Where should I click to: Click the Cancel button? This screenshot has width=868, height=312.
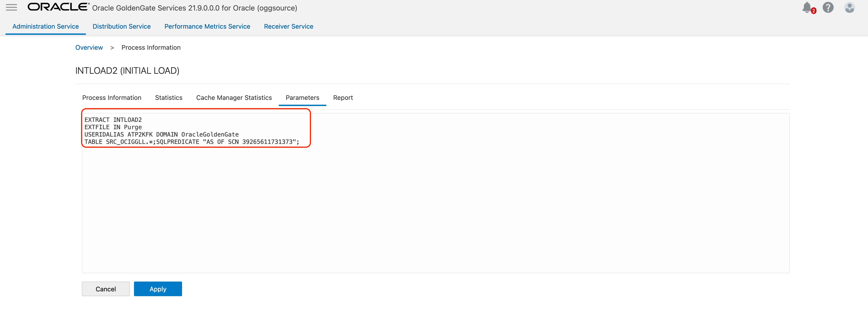(x=106, y=289)
